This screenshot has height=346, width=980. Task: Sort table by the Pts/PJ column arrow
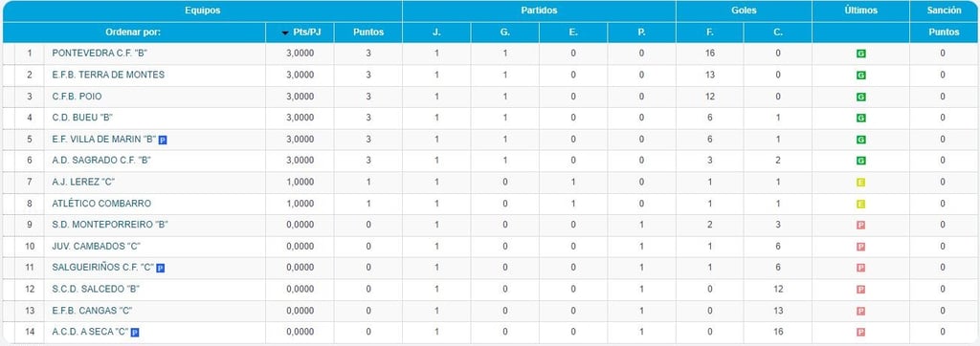coord(285,32)
